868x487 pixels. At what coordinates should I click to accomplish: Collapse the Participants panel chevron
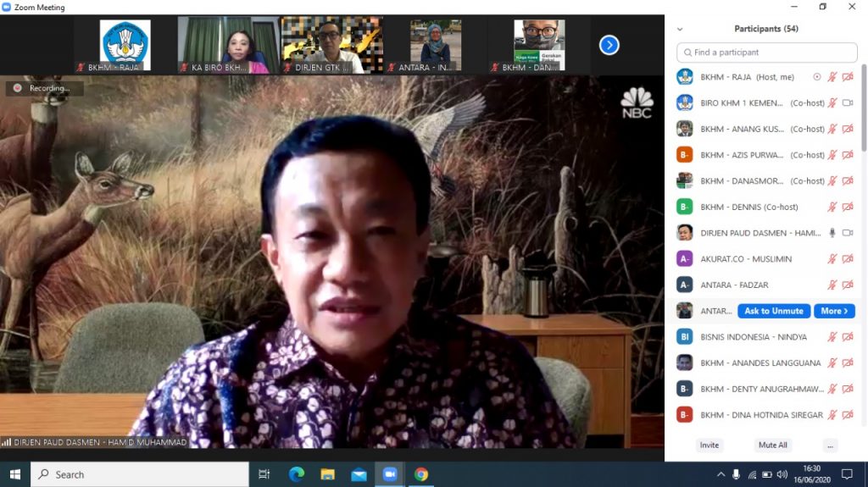(x=680, y=29)
